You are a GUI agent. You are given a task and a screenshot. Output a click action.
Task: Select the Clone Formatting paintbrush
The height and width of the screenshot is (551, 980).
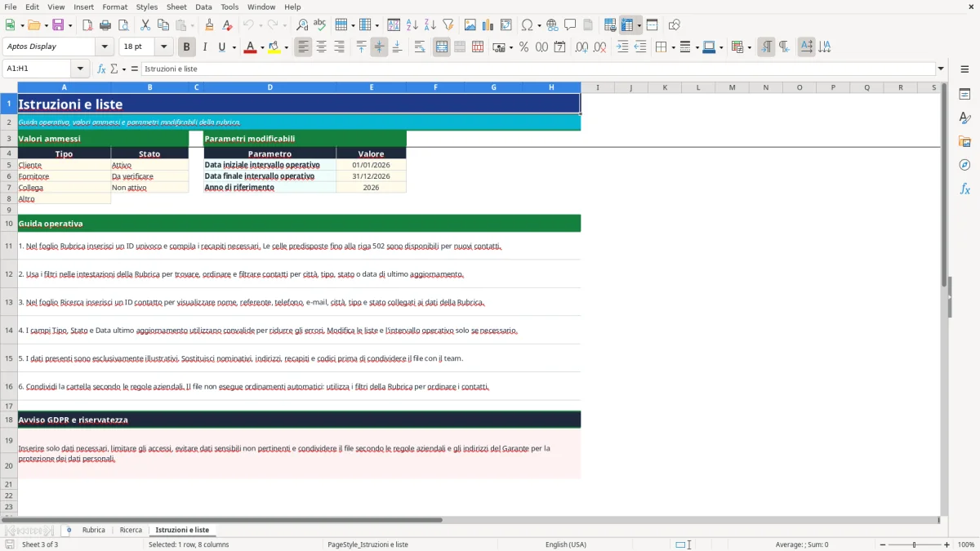point(210,25)
